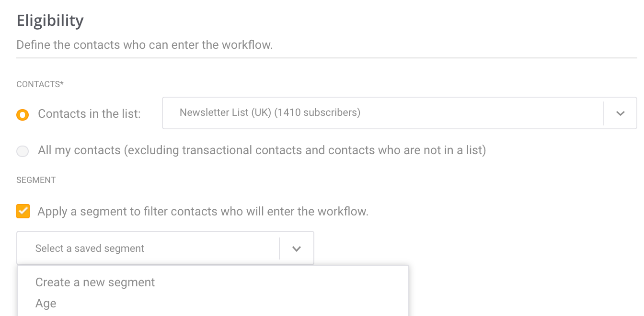Click the divider beside the list dropdown arrow

(x=603, y=113)
